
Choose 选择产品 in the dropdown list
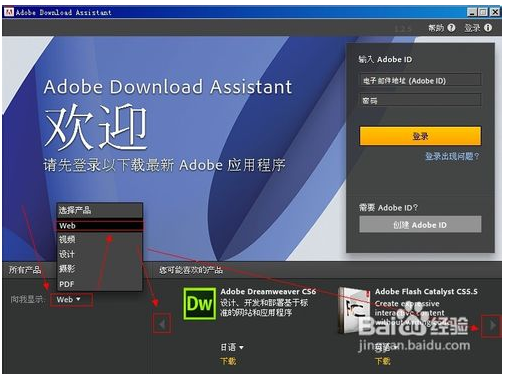tap(100, 210)
